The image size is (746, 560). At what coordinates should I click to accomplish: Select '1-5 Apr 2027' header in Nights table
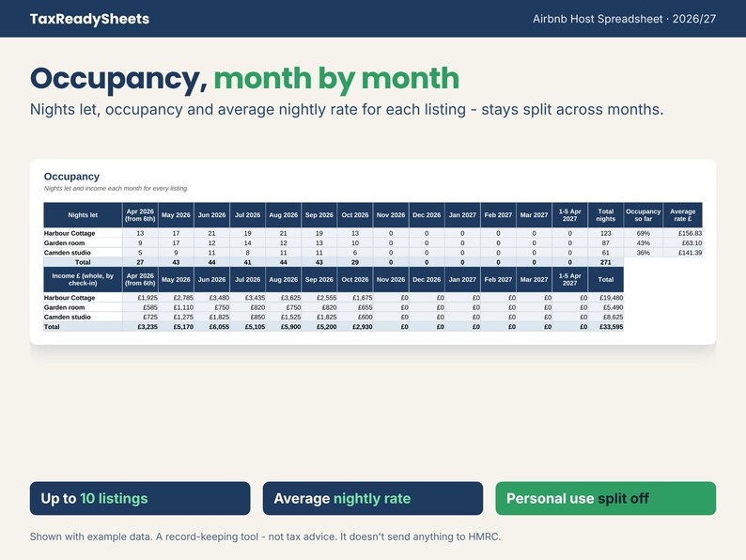[569, 215]
